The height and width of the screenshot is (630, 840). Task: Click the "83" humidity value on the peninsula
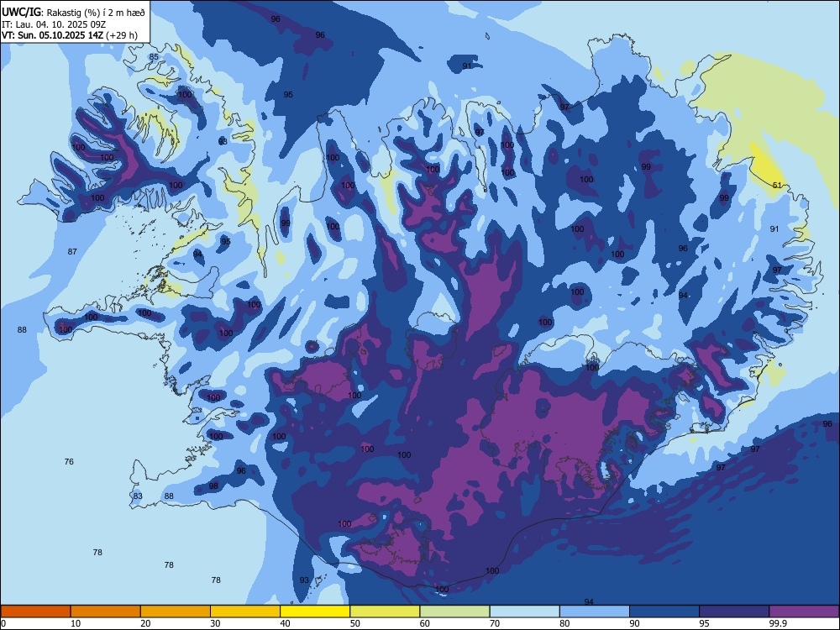pyautogui.click(x=138, y=496)
